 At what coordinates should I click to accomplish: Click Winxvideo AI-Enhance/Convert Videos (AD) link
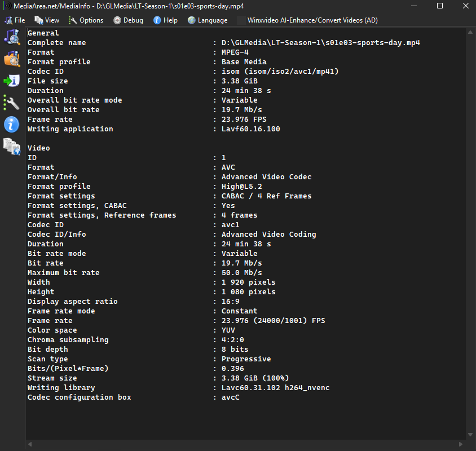coord(312,20)
